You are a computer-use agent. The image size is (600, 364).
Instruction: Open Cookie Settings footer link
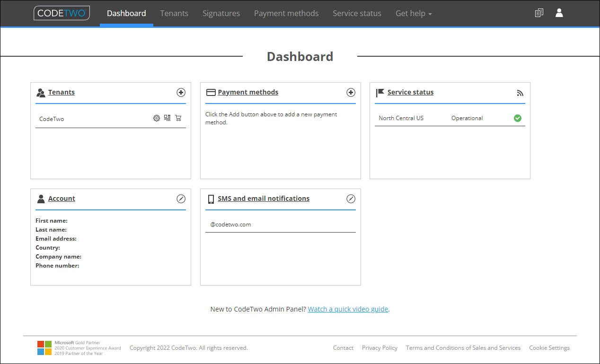coord(549,348)
